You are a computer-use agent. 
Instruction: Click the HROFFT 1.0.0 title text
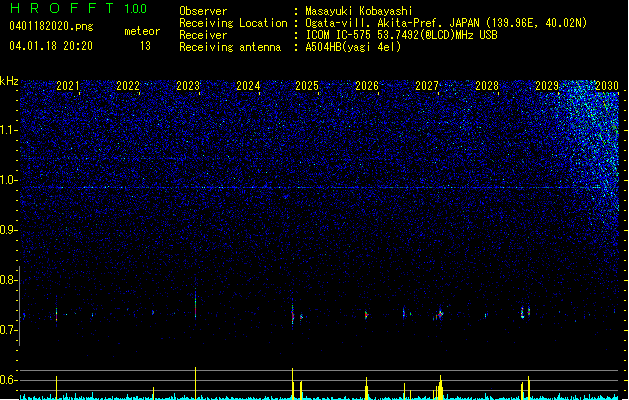pyautogui.click(x=78, y=8)
